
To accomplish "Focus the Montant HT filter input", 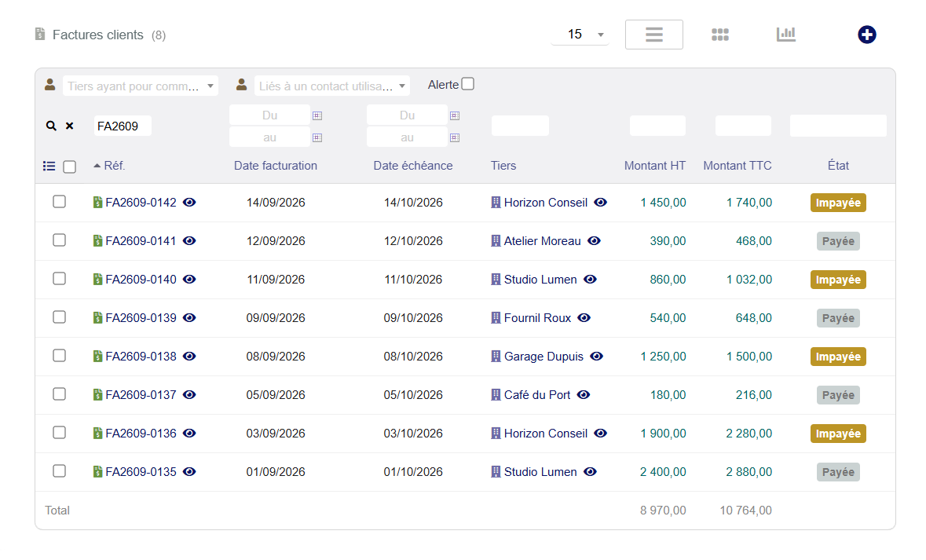I will (x=657, y=126).
